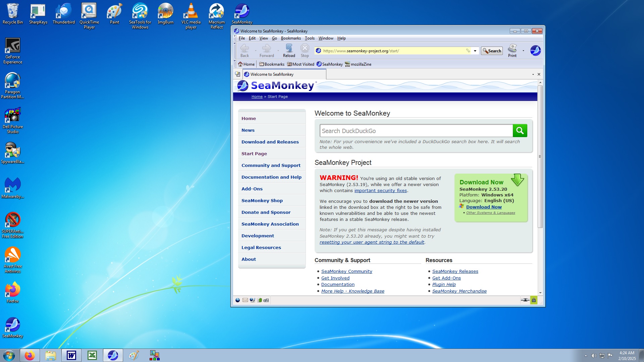644x362 pixels.
Task: Open the list all tabs dropdown
Action: point(533,74)
